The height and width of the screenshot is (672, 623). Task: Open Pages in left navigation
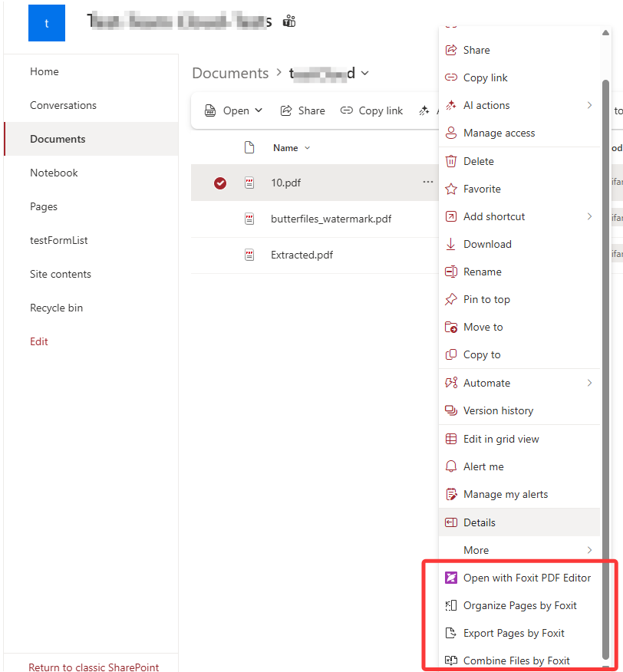click(x=43, y=206)
